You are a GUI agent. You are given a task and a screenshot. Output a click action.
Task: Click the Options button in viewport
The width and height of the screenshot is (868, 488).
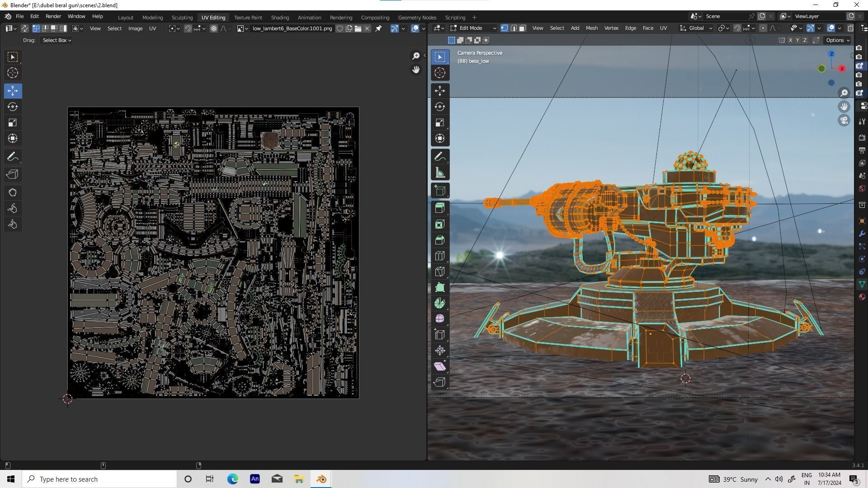coord(837,40)
